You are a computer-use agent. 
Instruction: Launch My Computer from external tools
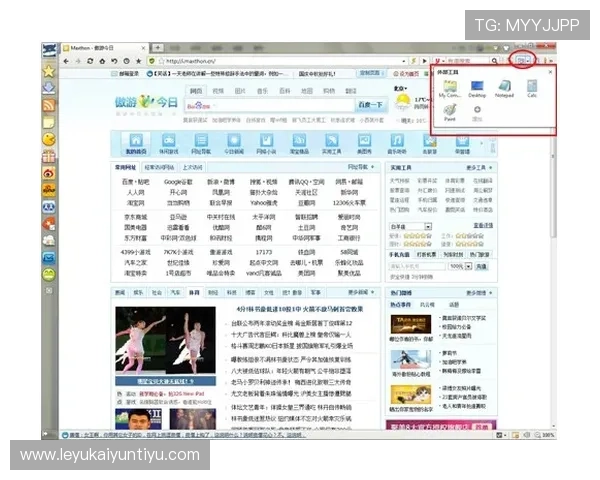coord(450,89)
